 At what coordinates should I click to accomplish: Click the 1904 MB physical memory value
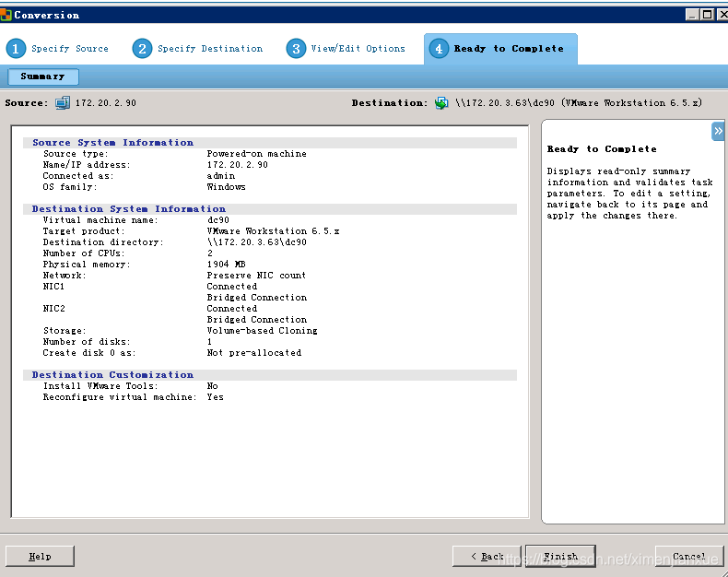[226, 265]
